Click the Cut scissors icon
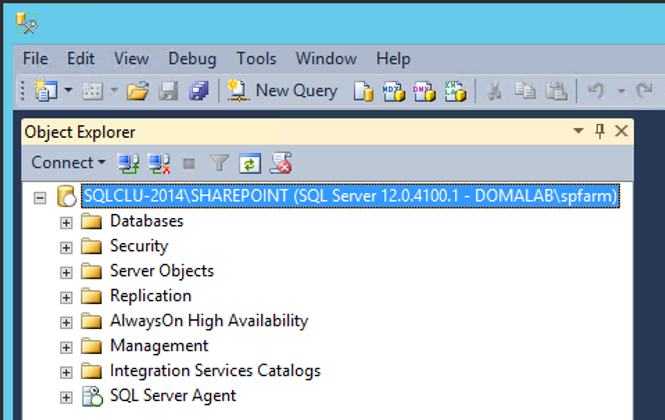Image resolution: width=665 pixels, height=420 pixels. point(494,91)
